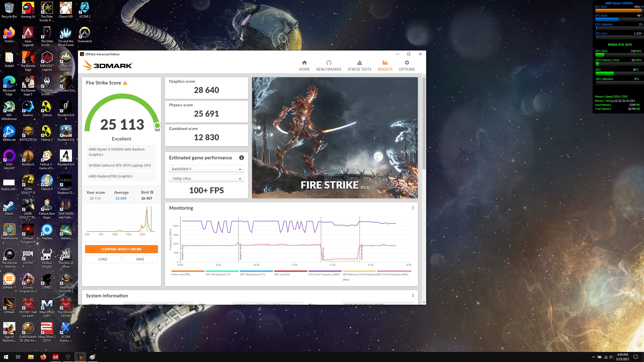644x362 pixels.
Task: Click the AIDA64 taskbar icon
Action: 55,357
